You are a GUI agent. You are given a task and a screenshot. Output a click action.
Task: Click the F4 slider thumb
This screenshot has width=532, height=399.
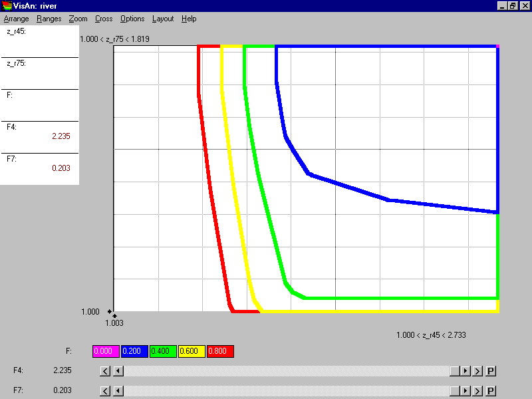455,371
